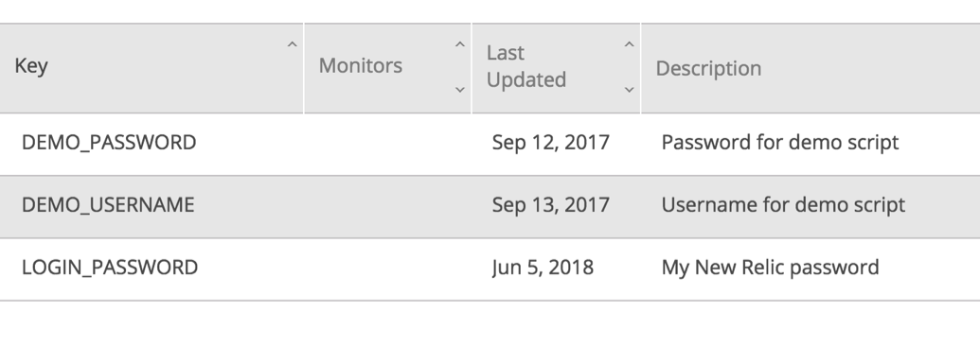The image size is (980, 347).
Task: Select 'Password for demo script' description
Action: (780, 143)
